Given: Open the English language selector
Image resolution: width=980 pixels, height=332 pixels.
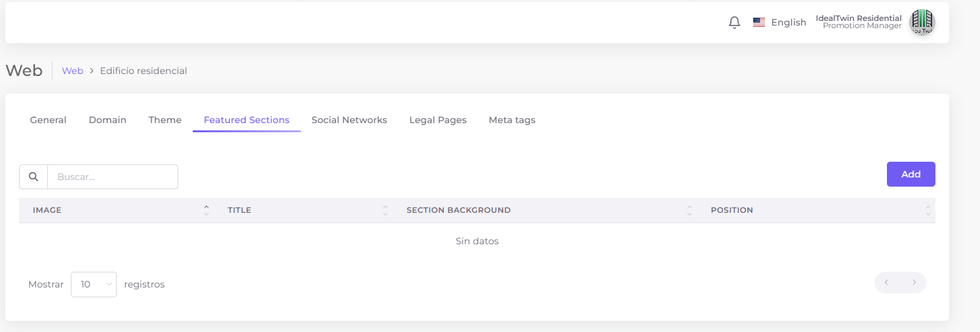Looking at the screenshot, I should click(788, 22).
